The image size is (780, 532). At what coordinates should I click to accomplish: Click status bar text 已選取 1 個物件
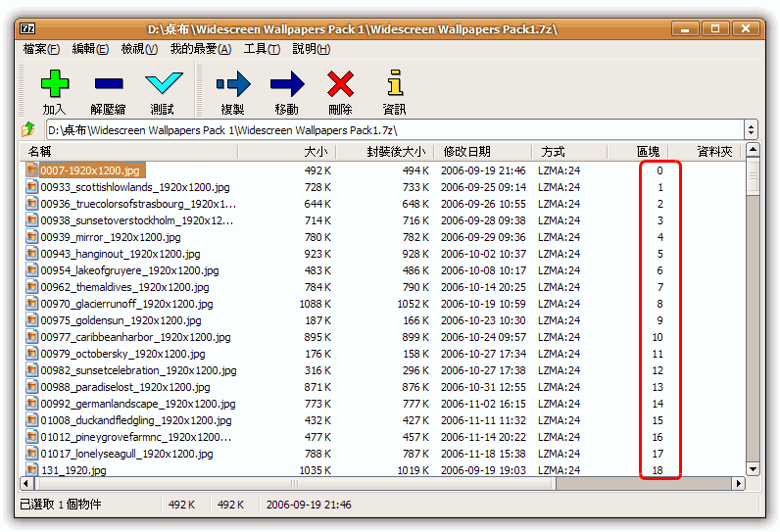(x=60, y=505)
